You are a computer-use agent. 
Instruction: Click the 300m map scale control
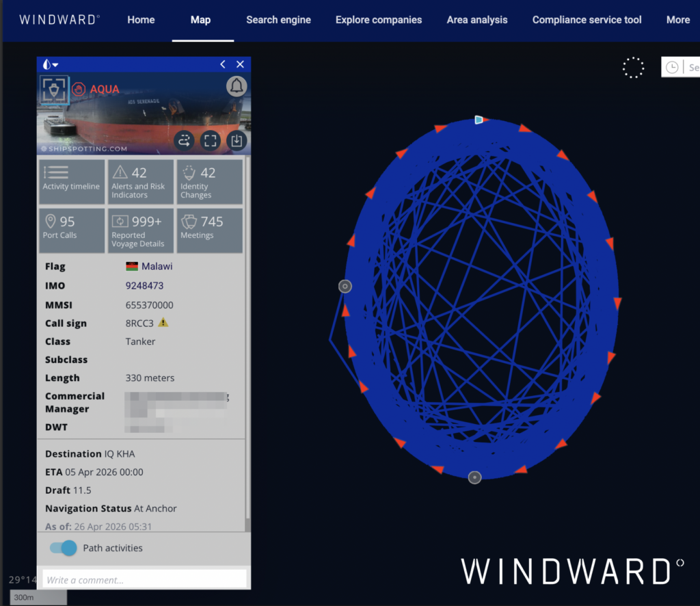point(38,596)
